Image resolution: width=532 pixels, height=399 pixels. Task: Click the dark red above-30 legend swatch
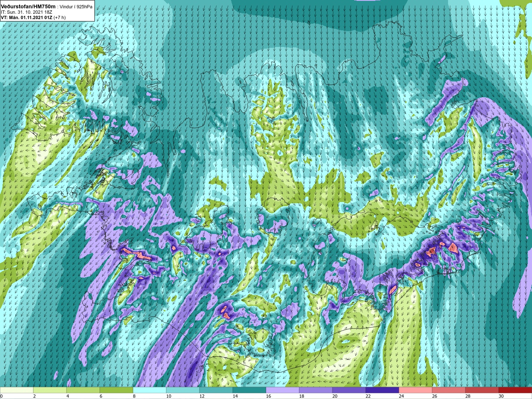(515, 390)
